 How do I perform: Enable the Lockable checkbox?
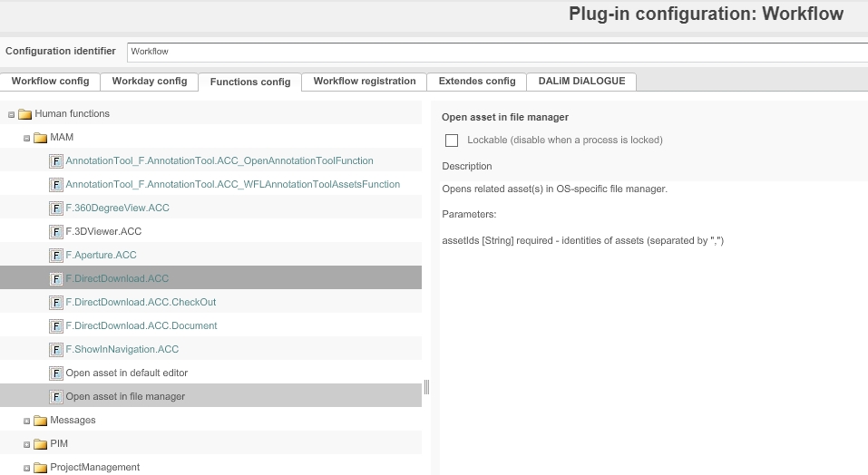[x=452, y=141]
